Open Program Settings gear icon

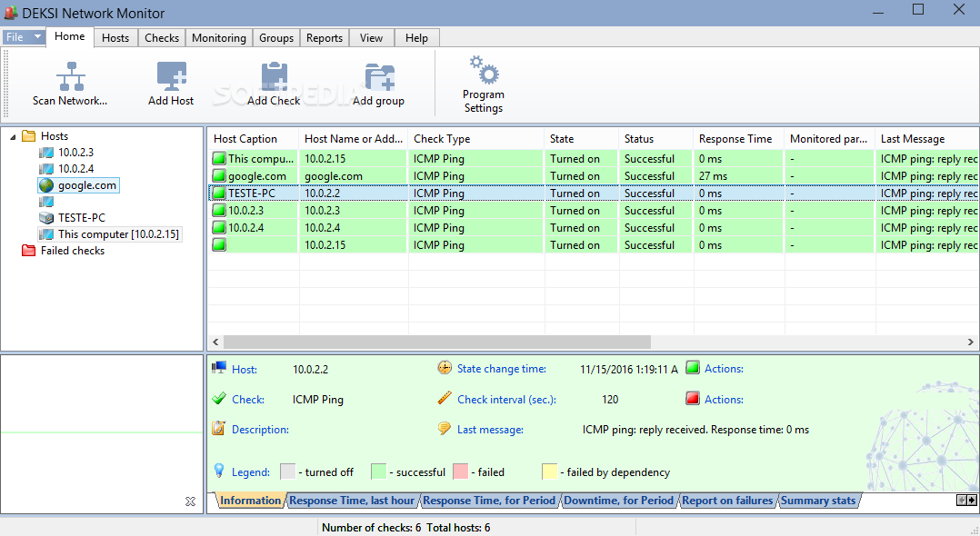[x=484, y=70]
